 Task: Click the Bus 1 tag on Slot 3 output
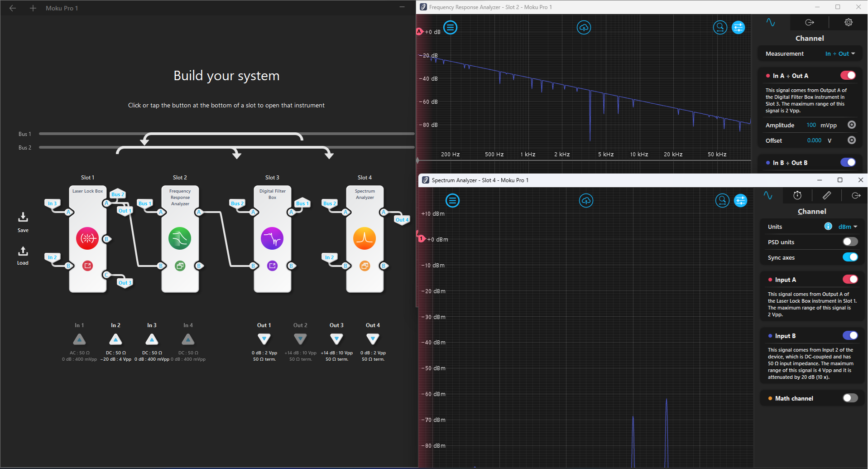click(302, 203)
